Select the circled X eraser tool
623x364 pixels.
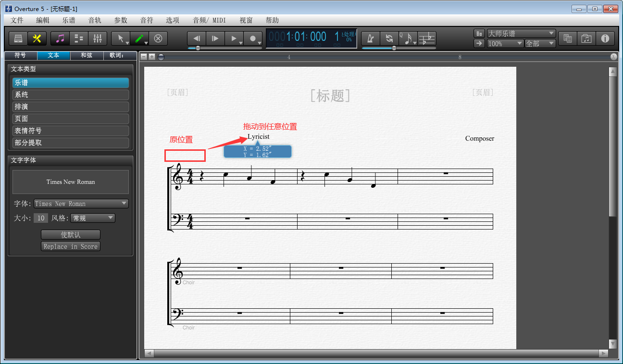click(x=158, y=38)
